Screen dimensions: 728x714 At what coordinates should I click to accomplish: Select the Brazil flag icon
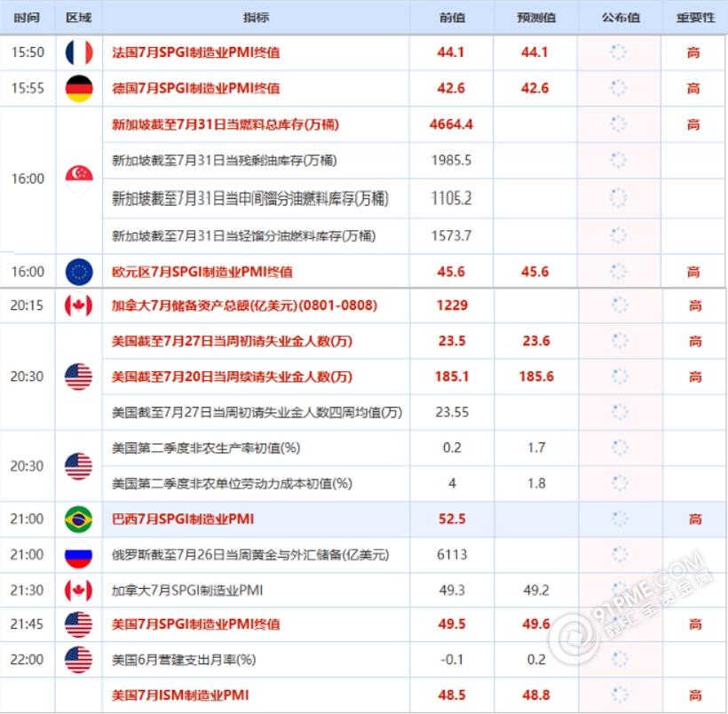tap(78, 519)
